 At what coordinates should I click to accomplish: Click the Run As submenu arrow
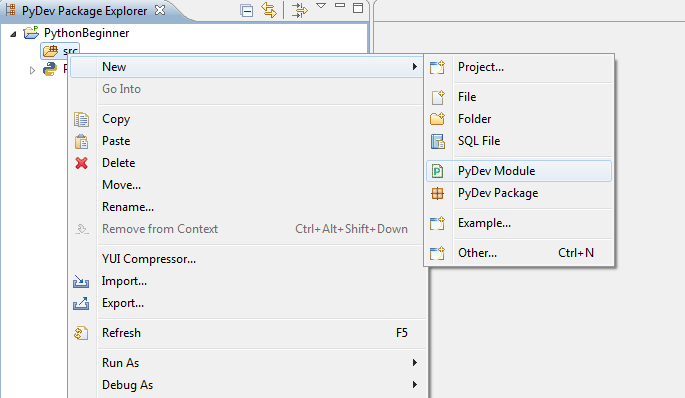414,363
